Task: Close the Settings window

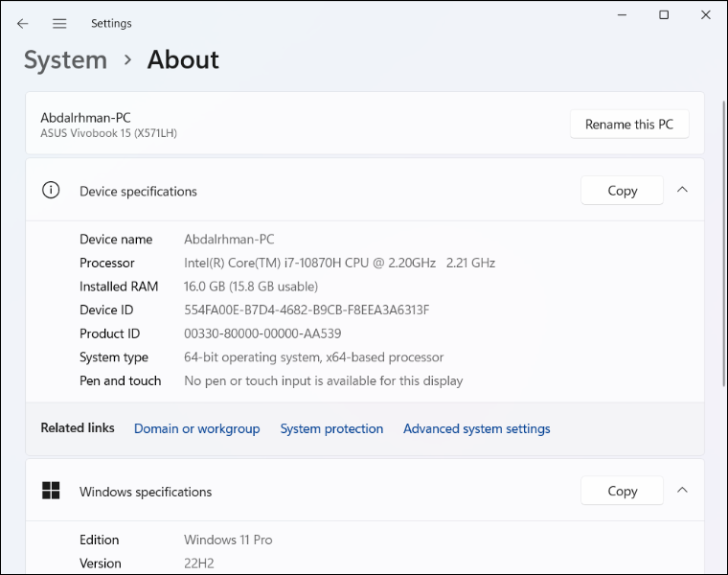Action: point(706,15)
